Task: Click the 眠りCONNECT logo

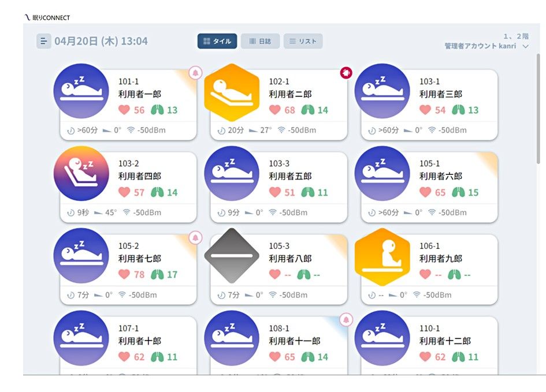Action: click(47, 18)
